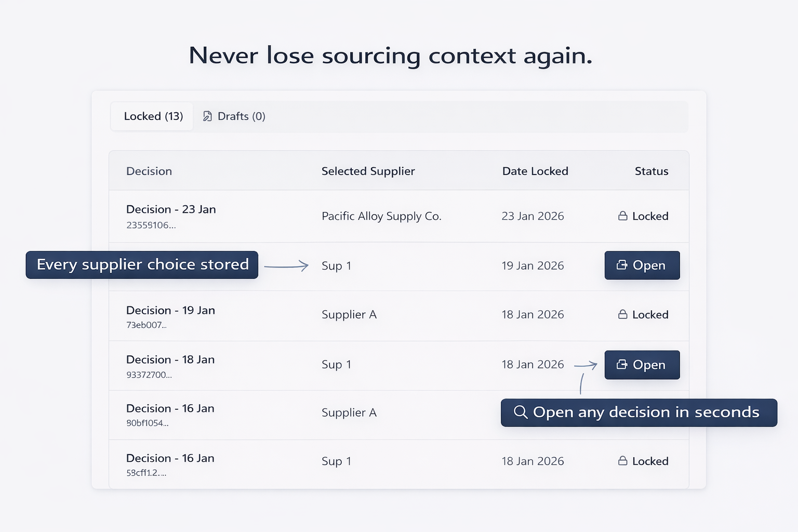Screen dimensions: 798x532
Task: Toggle the lock status of Decision - 23 Jan
Action: [x=643, y=216]
